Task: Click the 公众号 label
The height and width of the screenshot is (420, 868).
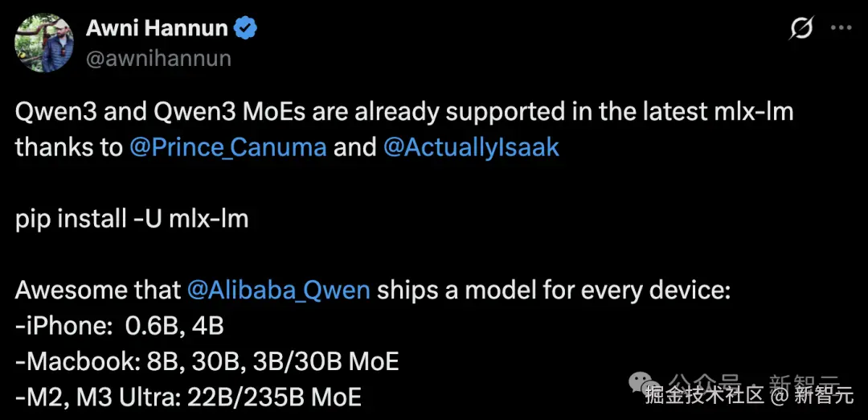Action: click(x=706, y=382)
